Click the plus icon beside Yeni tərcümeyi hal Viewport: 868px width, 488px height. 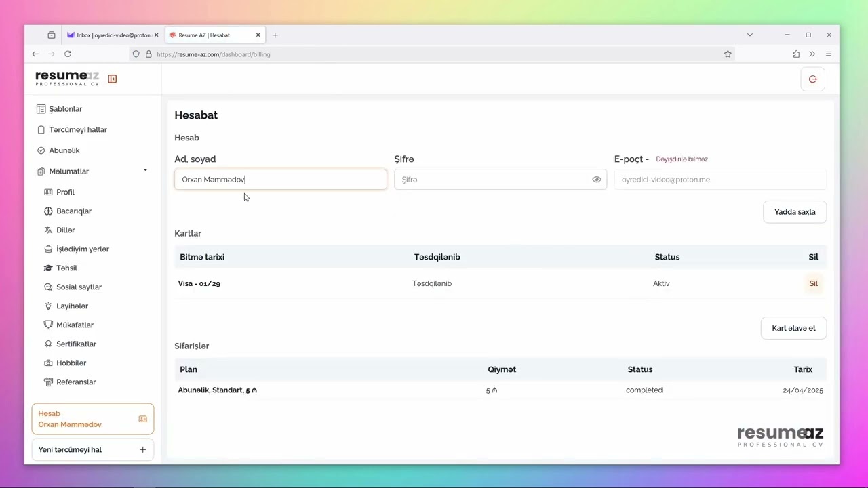[142, 450]
